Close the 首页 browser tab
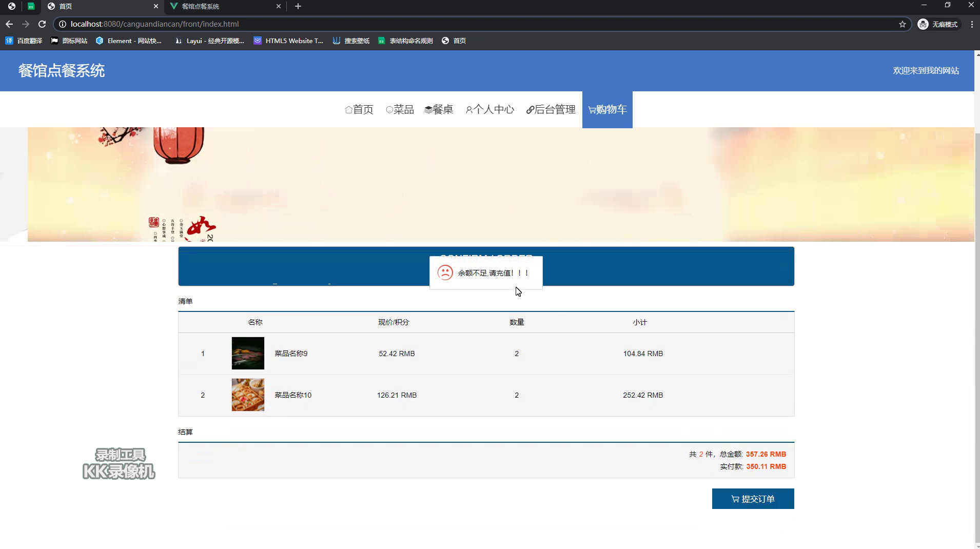Screen dimensions: 980x549 pyautogui.click(x=156, y=6)
